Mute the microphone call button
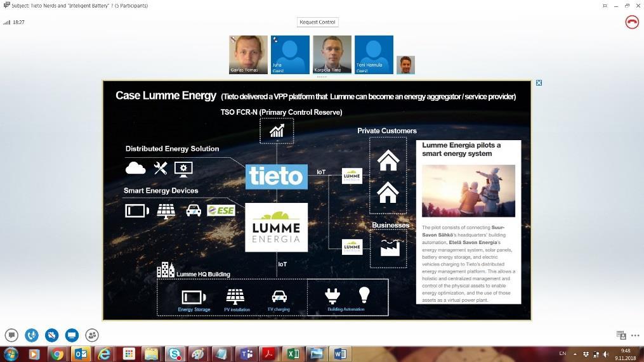 tap(32, 335)
